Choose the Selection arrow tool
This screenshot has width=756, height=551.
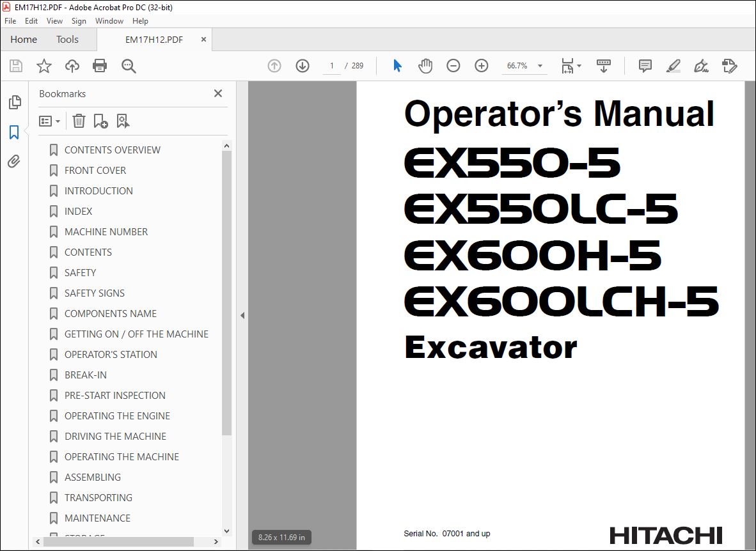[x=397, y=66]
